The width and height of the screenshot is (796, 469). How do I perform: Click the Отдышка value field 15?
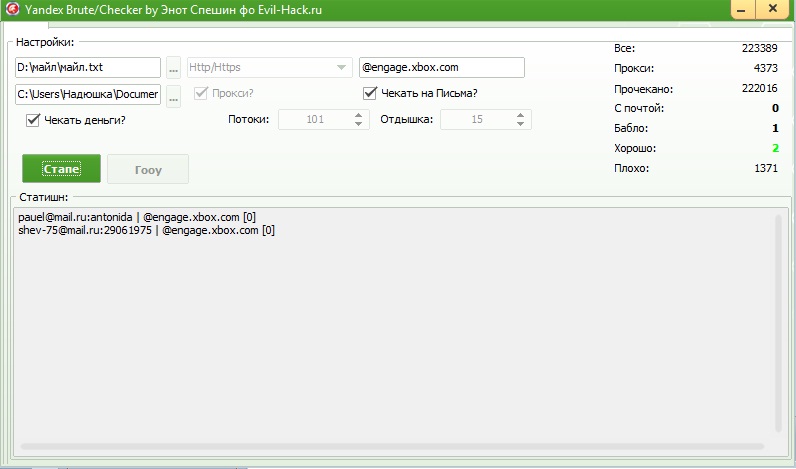pyautogui.click(x=477, y=119)
